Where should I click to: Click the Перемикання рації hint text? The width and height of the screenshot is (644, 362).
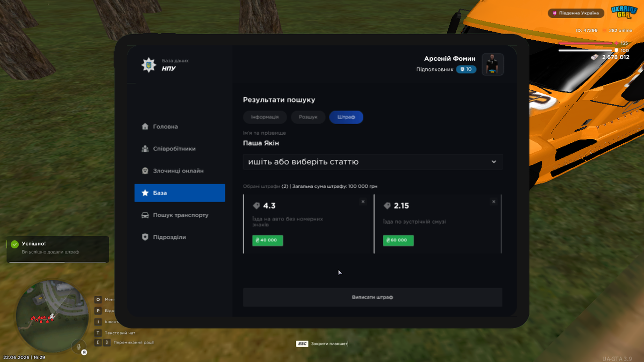134,342
